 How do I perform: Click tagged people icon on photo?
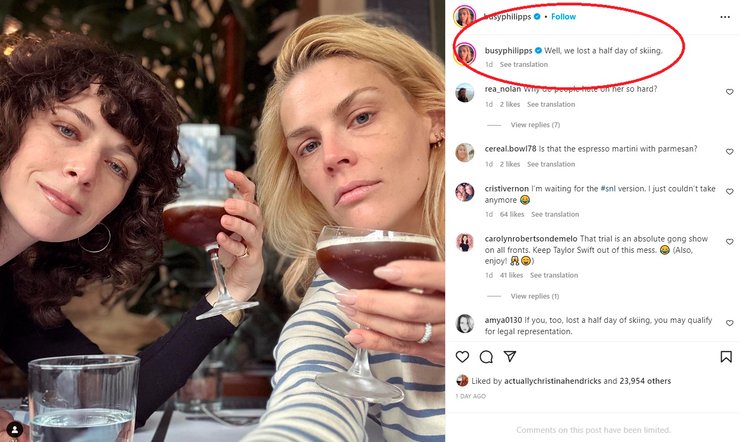(15, 429)
